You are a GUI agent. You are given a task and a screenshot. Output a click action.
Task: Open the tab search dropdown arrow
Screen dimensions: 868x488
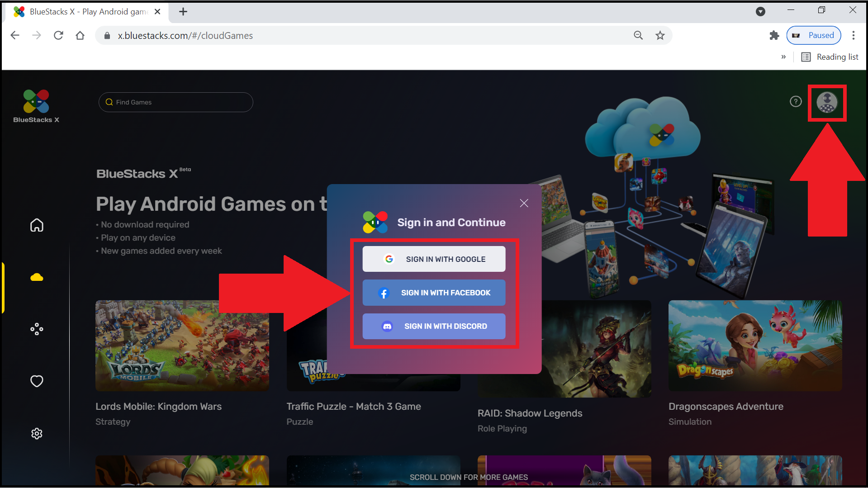pyautogui.click(x=760, y=12)
